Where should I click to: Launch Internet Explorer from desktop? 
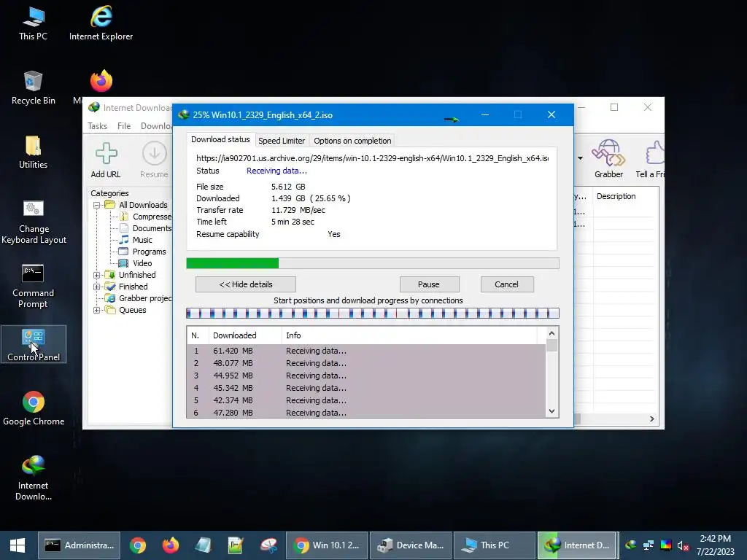(x=101, y=24)
